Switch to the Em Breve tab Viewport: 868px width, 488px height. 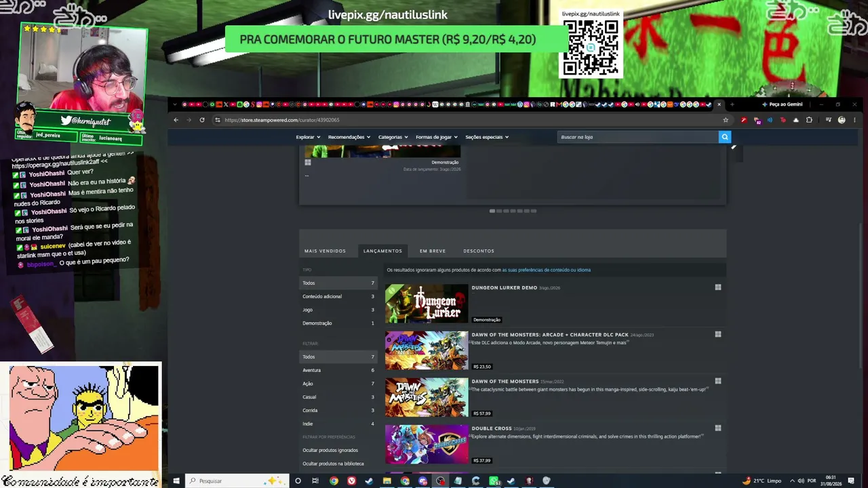(433, 251)
